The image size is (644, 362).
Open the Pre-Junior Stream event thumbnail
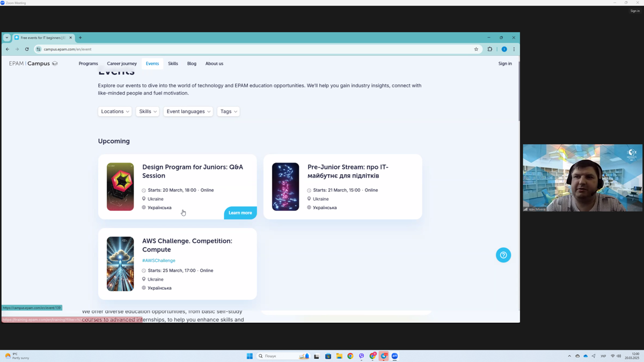click(286, 187)
